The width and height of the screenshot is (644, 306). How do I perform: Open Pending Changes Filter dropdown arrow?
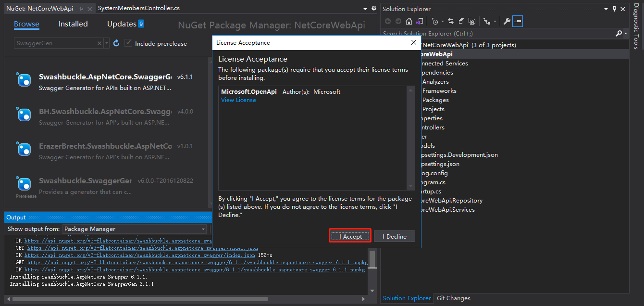442,21
